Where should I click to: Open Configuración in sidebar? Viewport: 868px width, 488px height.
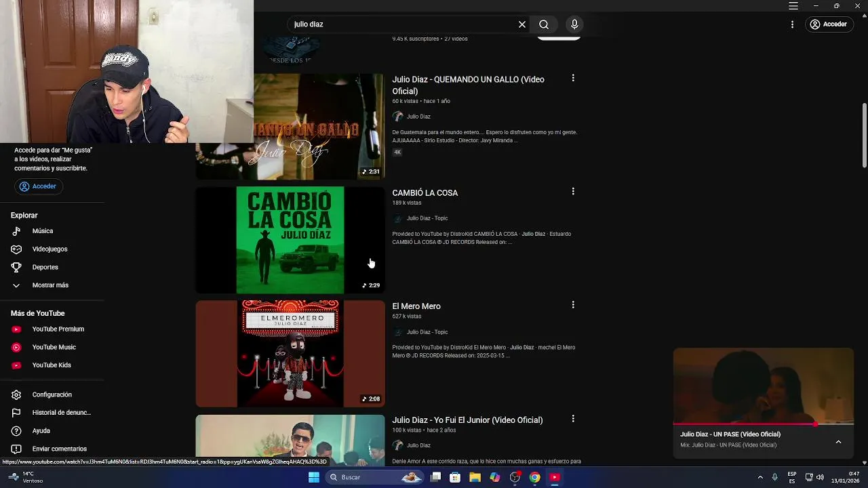point(52,394)
